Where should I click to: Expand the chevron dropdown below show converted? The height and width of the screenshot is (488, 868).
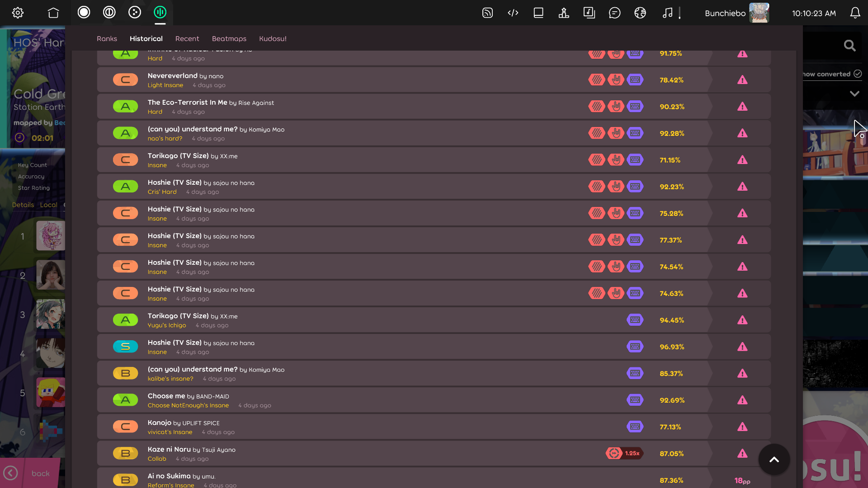coord(854,94)
